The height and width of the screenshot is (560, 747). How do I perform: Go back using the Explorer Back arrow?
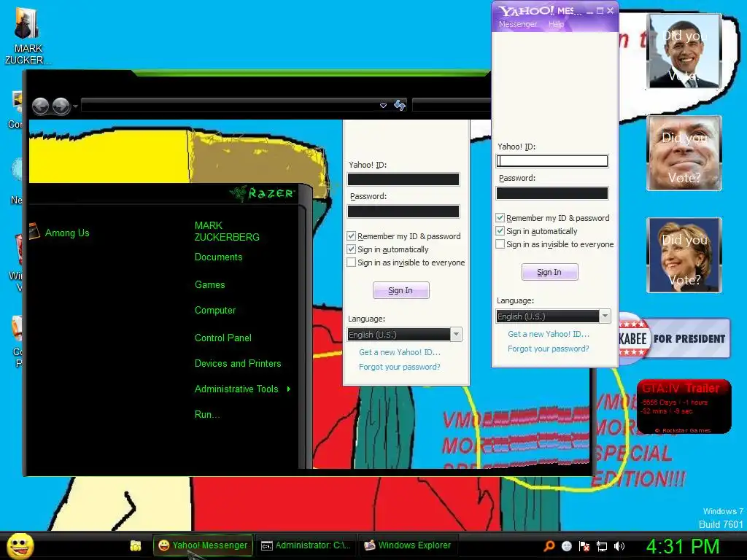point(41,106)
